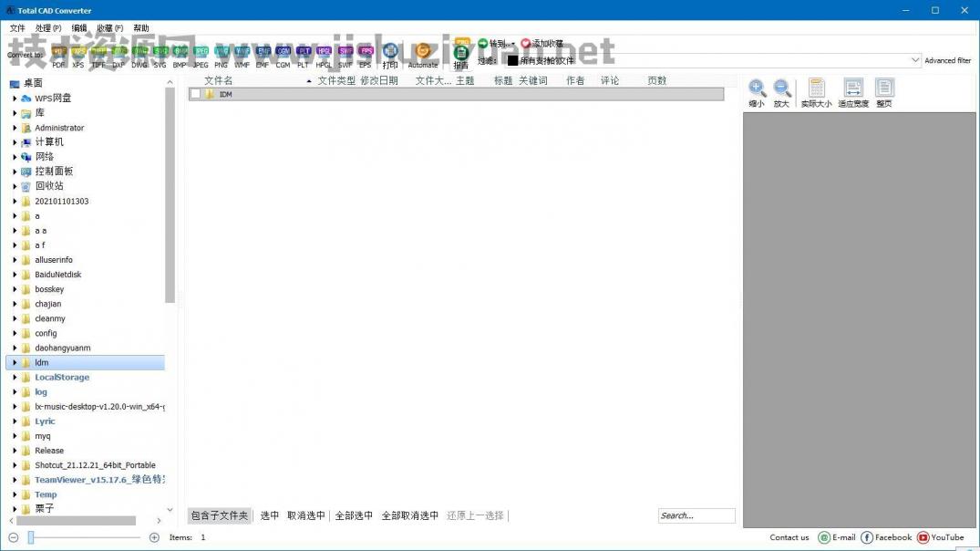Expand the 计算机 tree node

pos(15,142)
